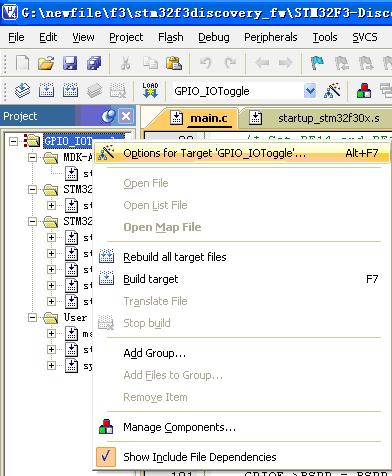Save the current file with floppy icon
The height and width of the screenshot is (476, 392).
click(70, 63)
